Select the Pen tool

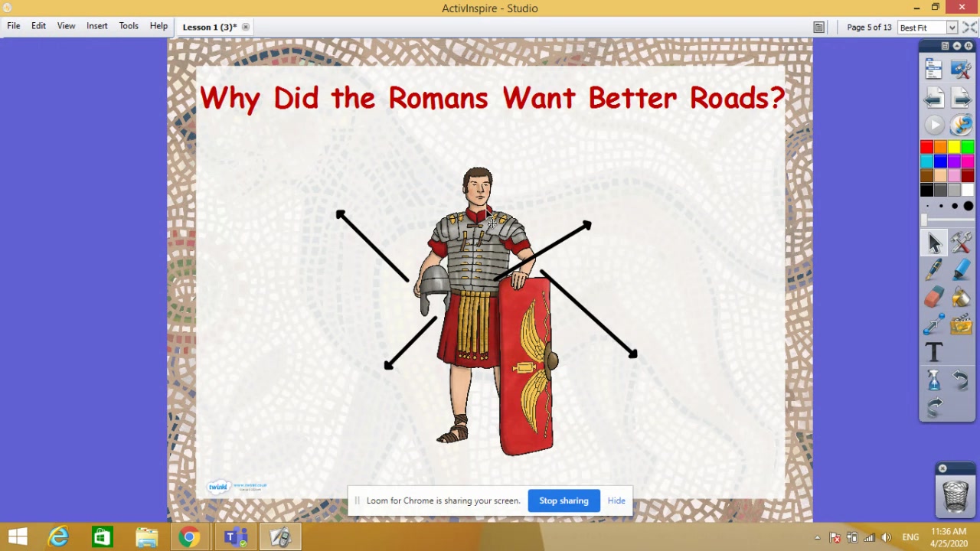click(x=933, y=270)
